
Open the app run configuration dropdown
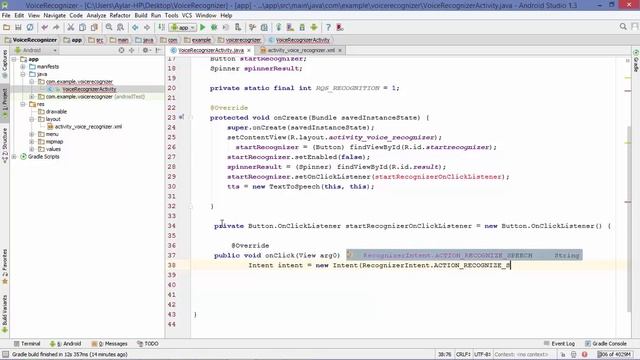[183, 27]
